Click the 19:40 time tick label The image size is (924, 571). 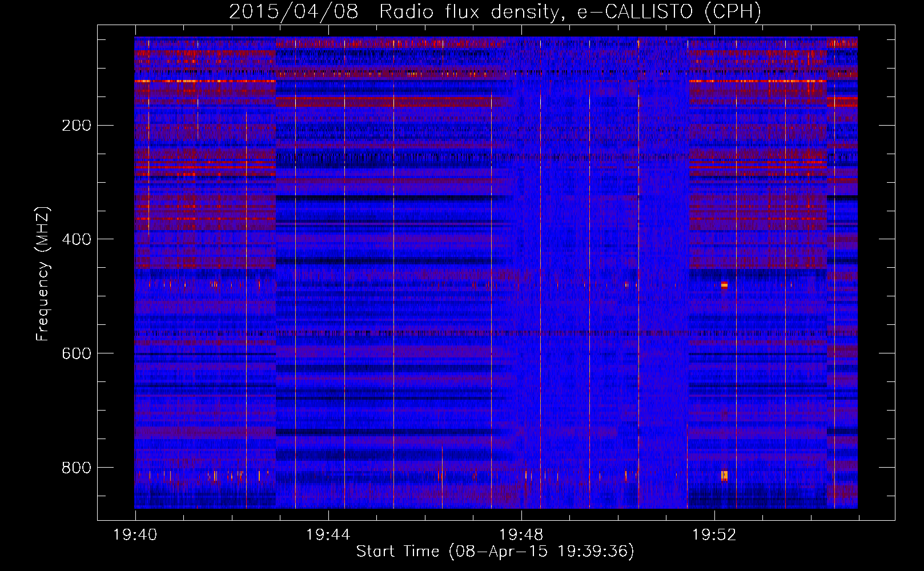pos(135,535)
